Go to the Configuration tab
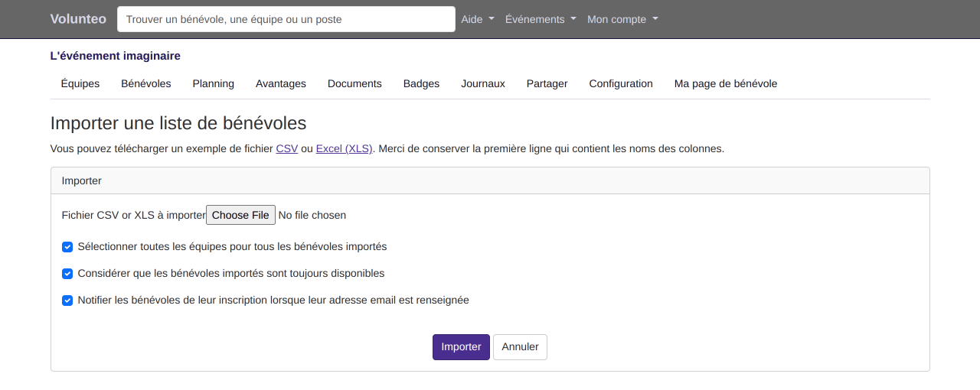This screenshot has width=980, height=390. [x=621, y=83]
